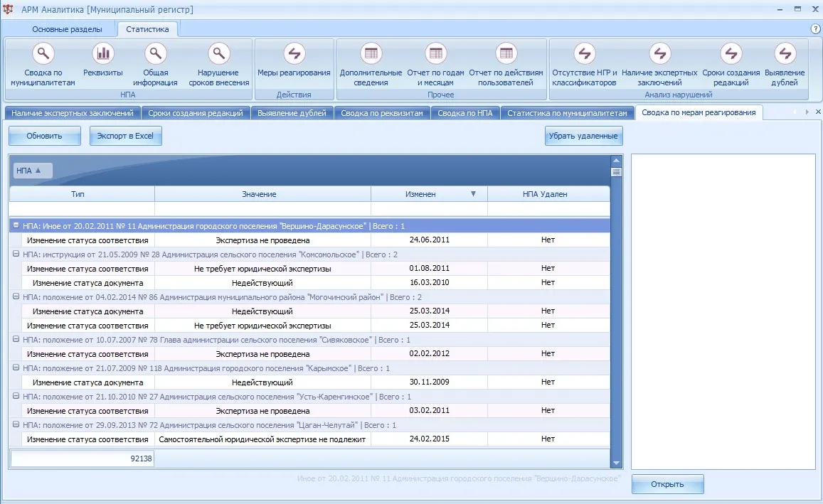This screenshot has width=823, height=504.
Task: Select date cell 02.02.2012
Action: [430, 353]
